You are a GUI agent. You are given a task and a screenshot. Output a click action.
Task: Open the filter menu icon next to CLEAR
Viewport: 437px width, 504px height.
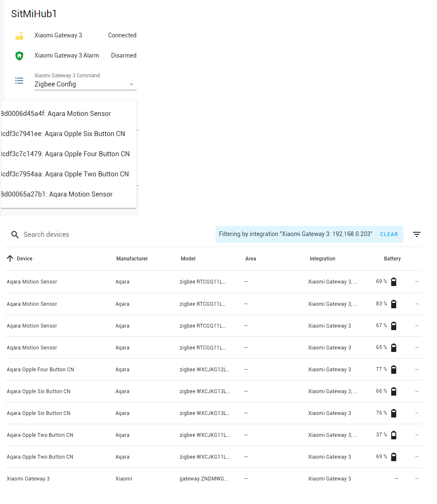[417, 234]
